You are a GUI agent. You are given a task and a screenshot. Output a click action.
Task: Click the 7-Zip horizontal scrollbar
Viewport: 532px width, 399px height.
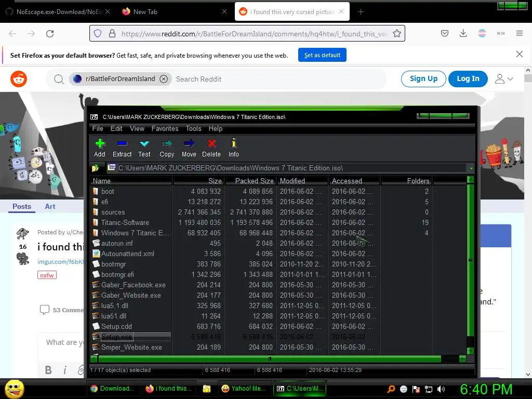(270, 358)
